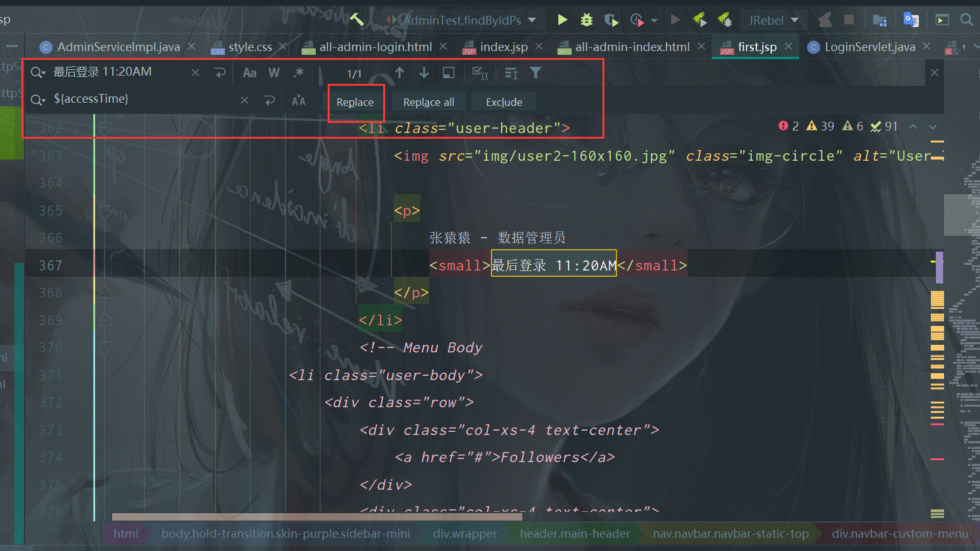This screenshot has height=551, width=980.
Task: Start debugging with the bug icon
Action: tap(587, 20)
